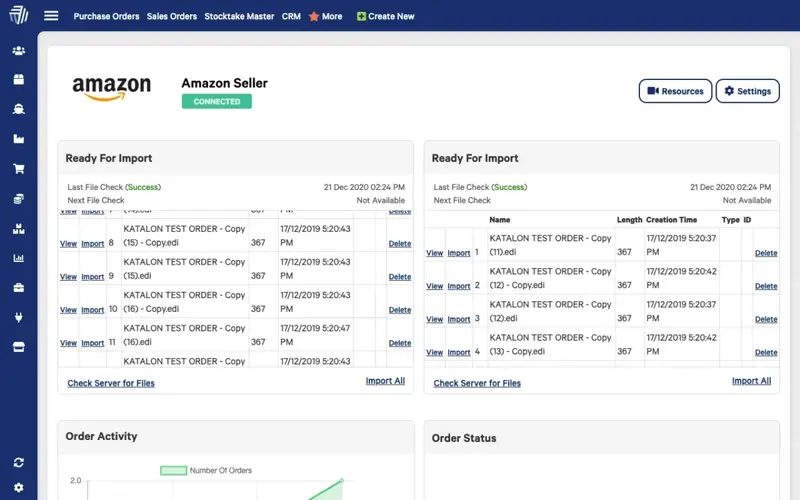Click Check Server for Files in right panel

coord(477,383)
